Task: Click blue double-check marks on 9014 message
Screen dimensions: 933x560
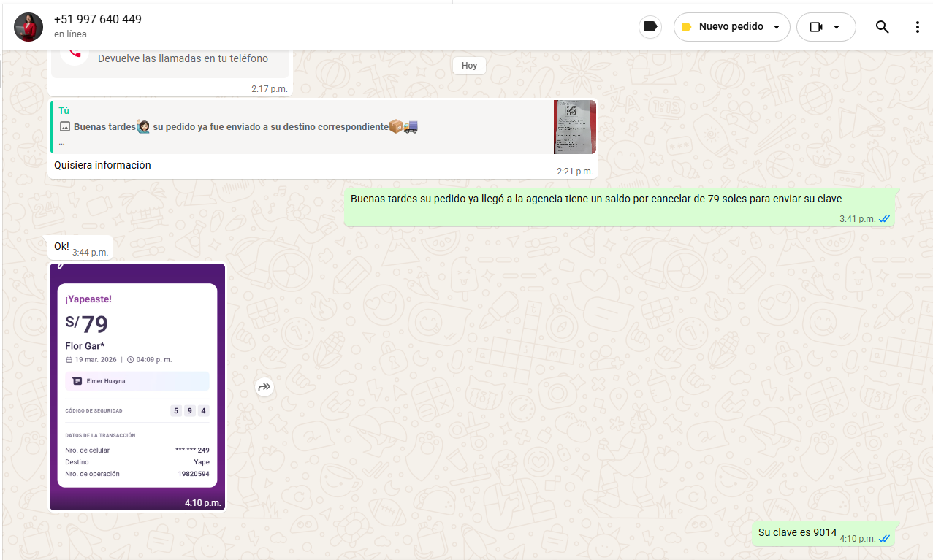Action: (x=884, y=539)
